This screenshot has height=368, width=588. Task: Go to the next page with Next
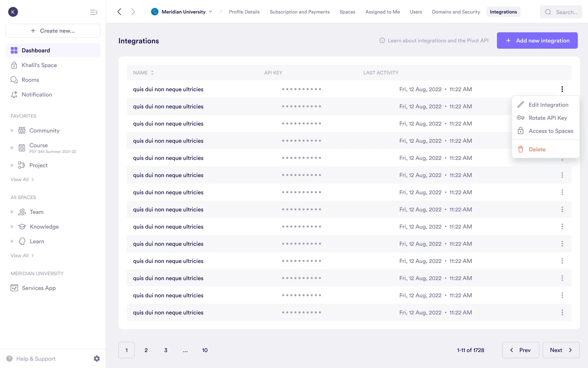[x=561, y=350]
